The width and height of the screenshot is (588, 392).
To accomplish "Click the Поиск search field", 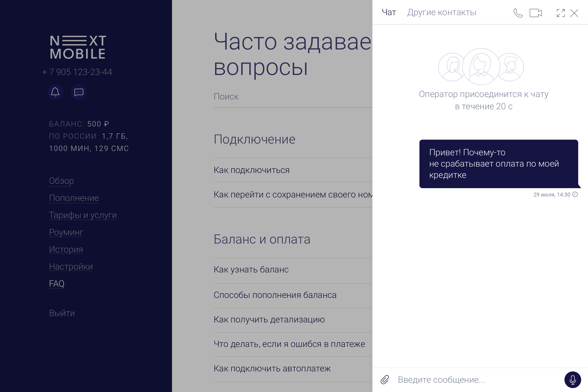I will tap(293, 97).
